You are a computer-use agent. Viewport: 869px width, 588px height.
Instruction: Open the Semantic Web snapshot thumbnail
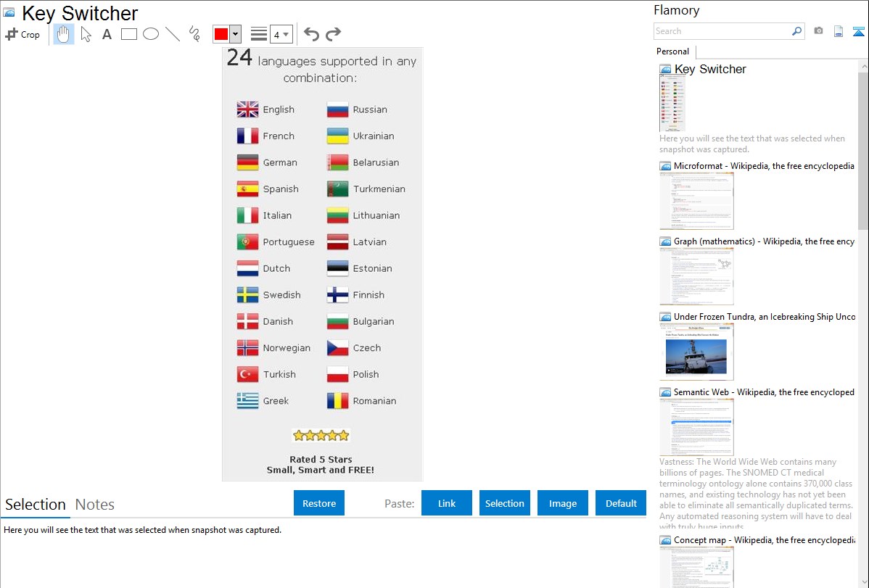(x=696, y=427)
